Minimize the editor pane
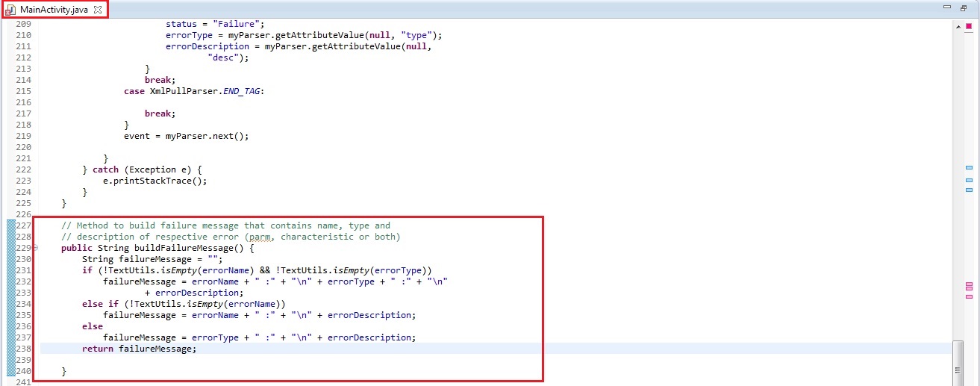Viewport: 980px width, 386px height. 947,7
